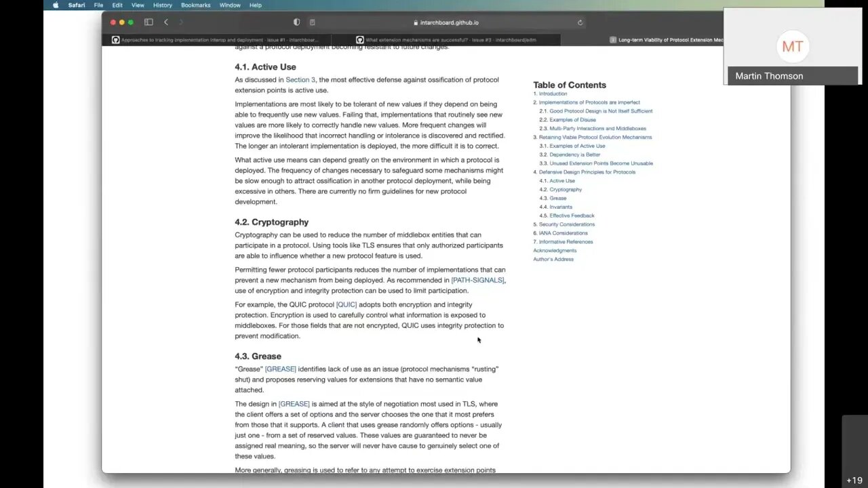The height and width of the screenshot is (488, 868).
Task: Open the View menu
Action: (138, 5)
